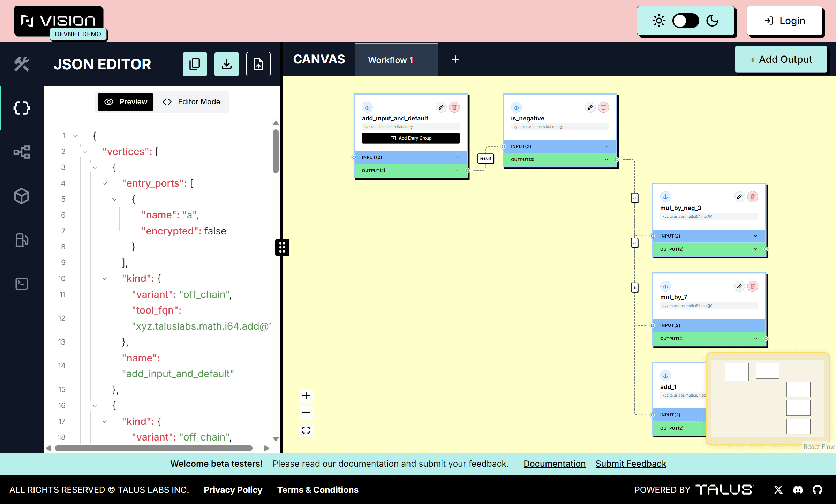This screenshot has width=836, height=504.
Task: Edit the add_input_and_default node
Action: coord(441,107)
